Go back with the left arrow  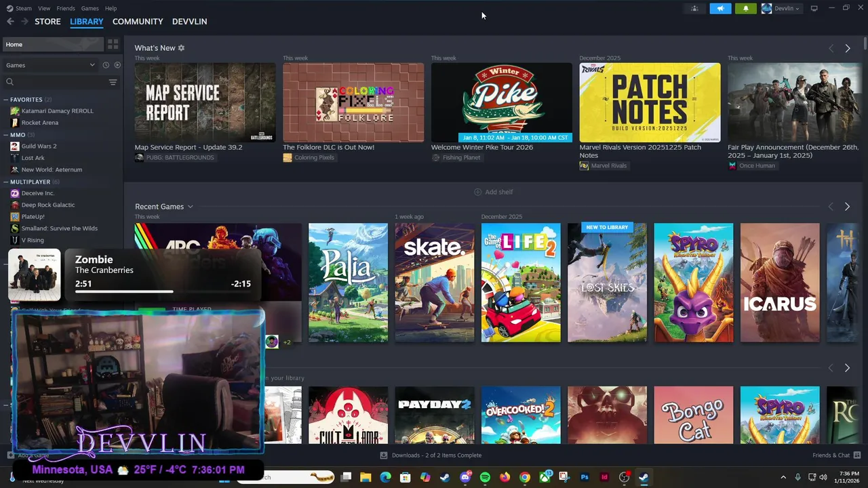coord(10,22)
